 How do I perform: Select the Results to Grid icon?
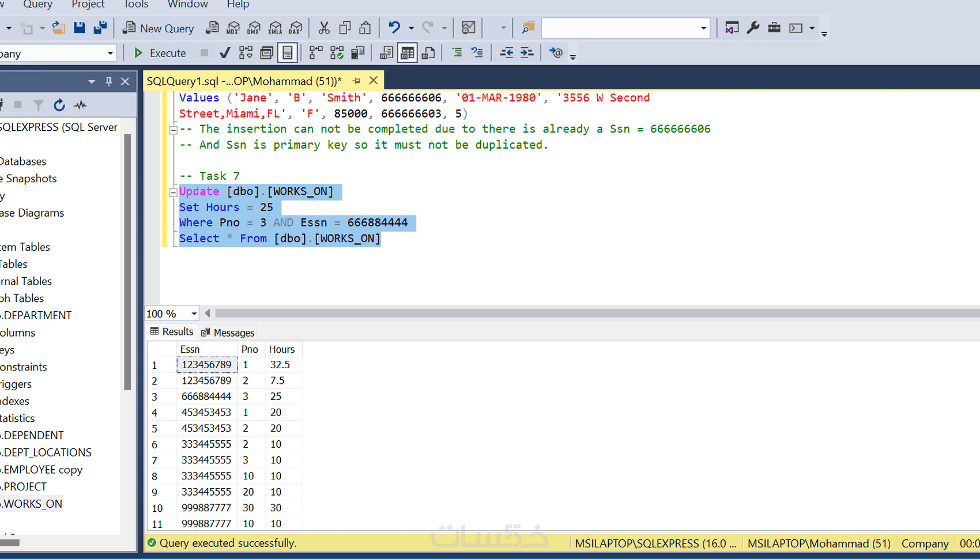407,52
